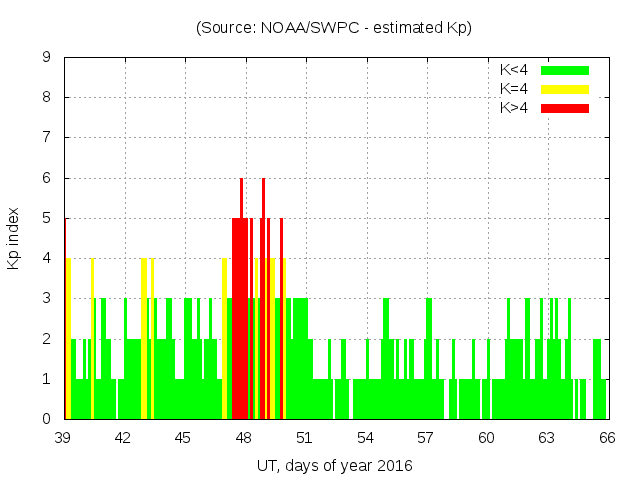Click the yellow bar at day 39
The width and height of the screenshot is (640, 480).
click(x=68, y=340)
